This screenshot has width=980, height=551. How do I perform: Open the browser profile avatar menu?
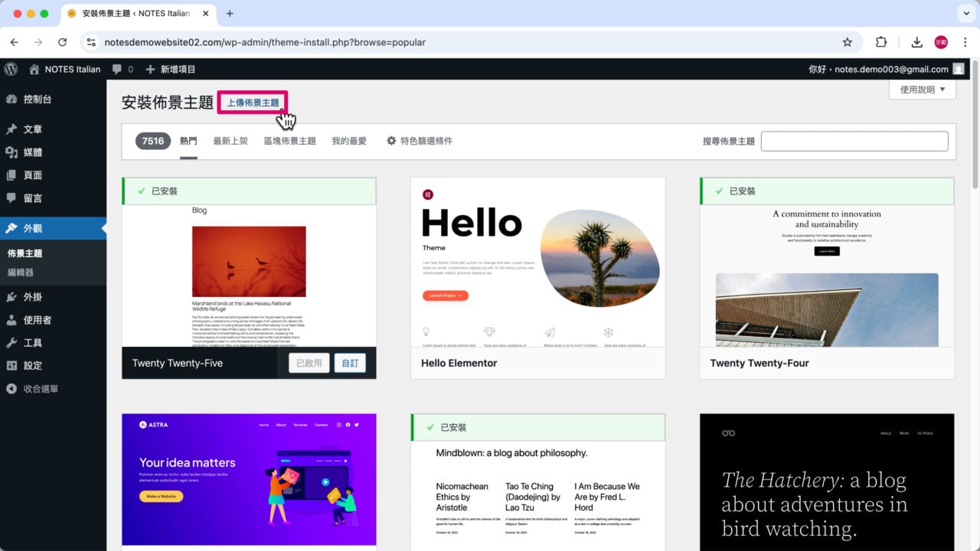click(x=941, y=42)
